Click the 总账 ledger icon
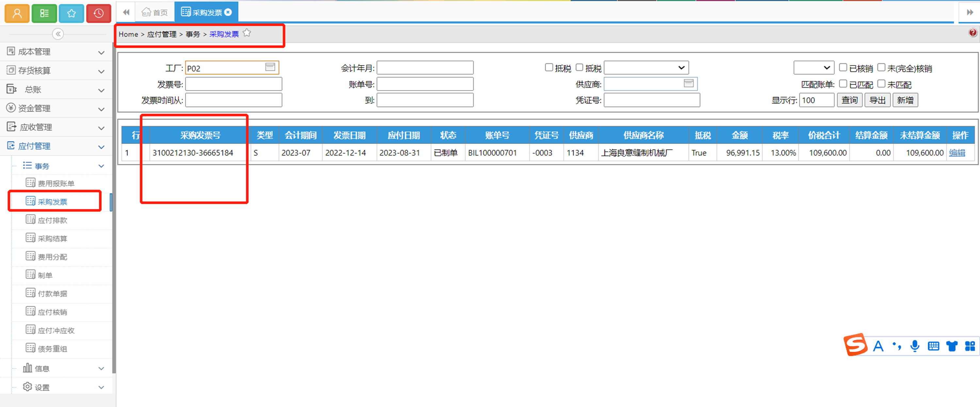The image size is (980, 407). 11,89
